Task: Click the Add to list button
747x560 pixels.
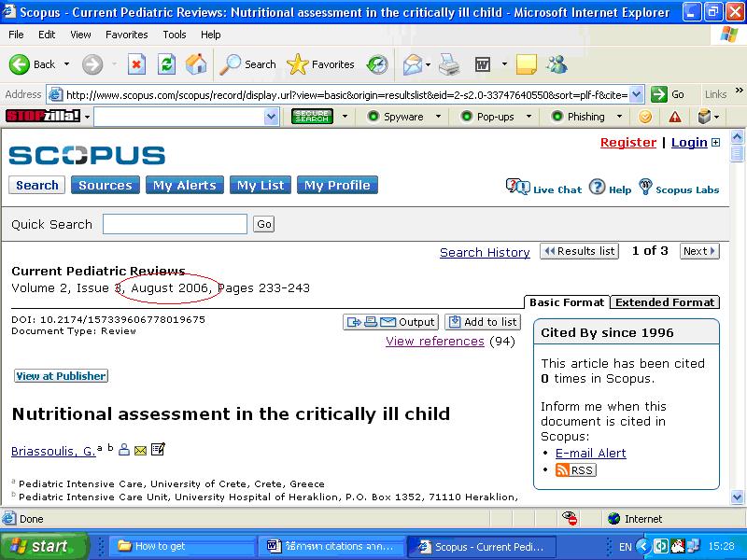Action: (483, 322)
